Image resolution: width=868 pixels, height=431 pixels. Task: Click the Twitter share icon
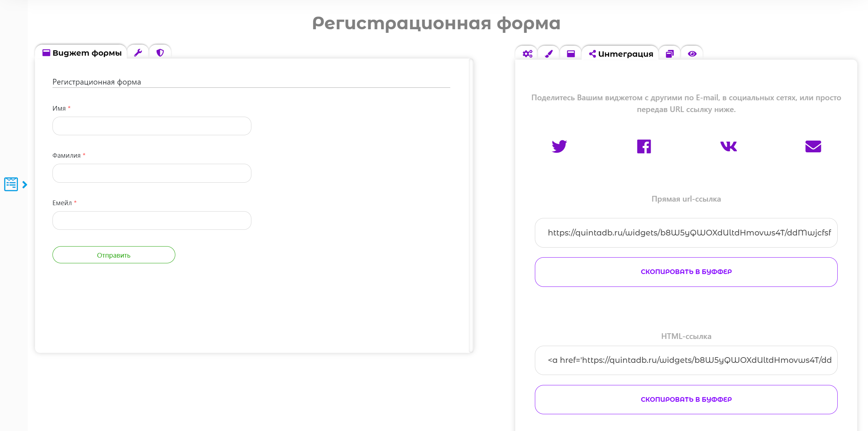coord(559,146)
